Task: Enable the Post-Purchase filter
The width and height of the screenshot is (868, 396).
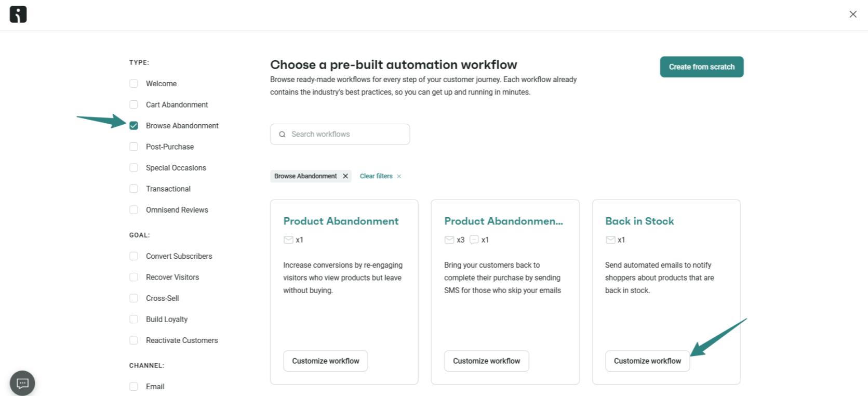Action: coord(133,147)
